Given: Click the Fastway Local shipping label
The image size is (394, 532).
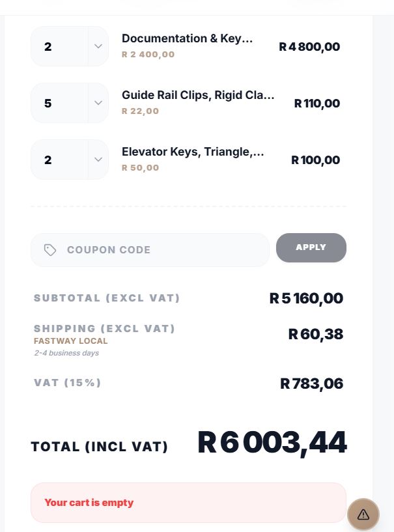Looking at the screenshot, I should click(x=70, y=341).
